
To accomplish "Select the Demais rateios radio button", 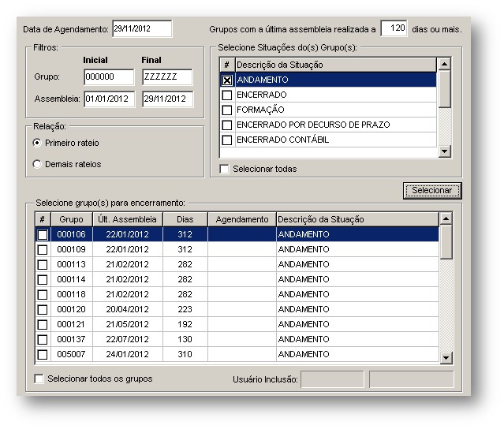I will 37,164.
